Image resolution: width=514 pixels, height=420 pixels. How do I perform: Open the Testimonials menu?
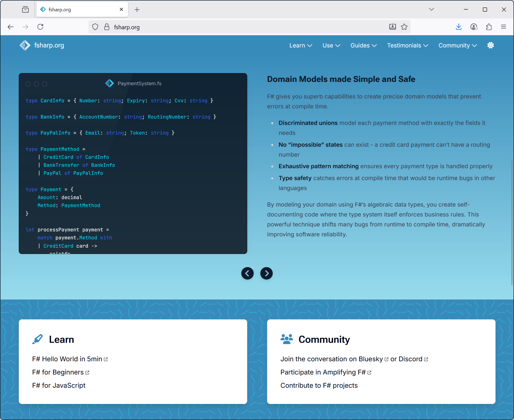[408, 46]
